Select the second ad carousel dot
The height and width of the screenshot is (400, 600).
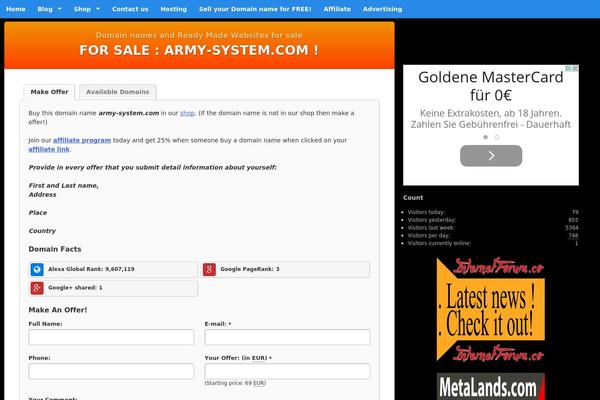click(497, 137)
